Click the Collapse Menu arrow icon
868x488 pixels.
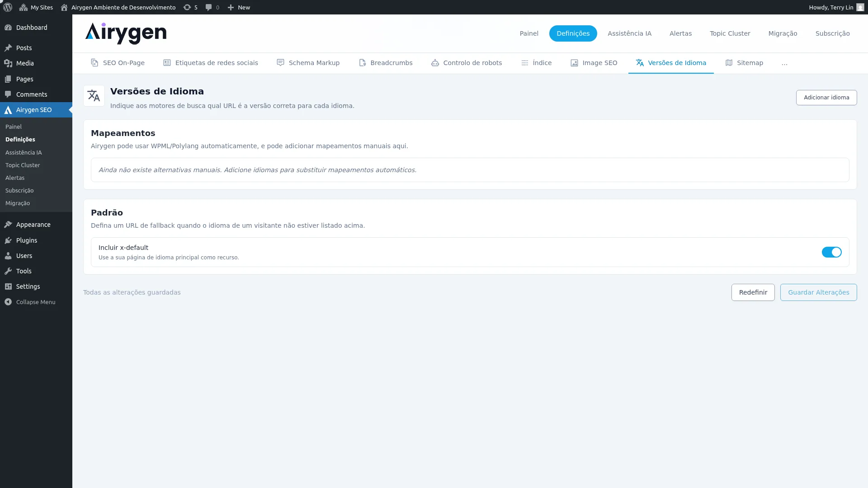tap(8, 302)
